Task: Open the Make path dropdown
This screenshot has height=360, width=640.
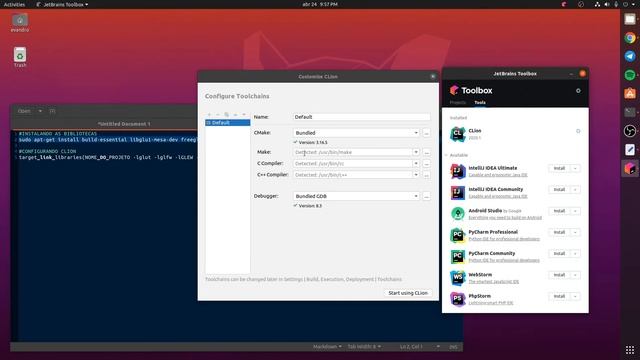Action: [x=416, y=152]
